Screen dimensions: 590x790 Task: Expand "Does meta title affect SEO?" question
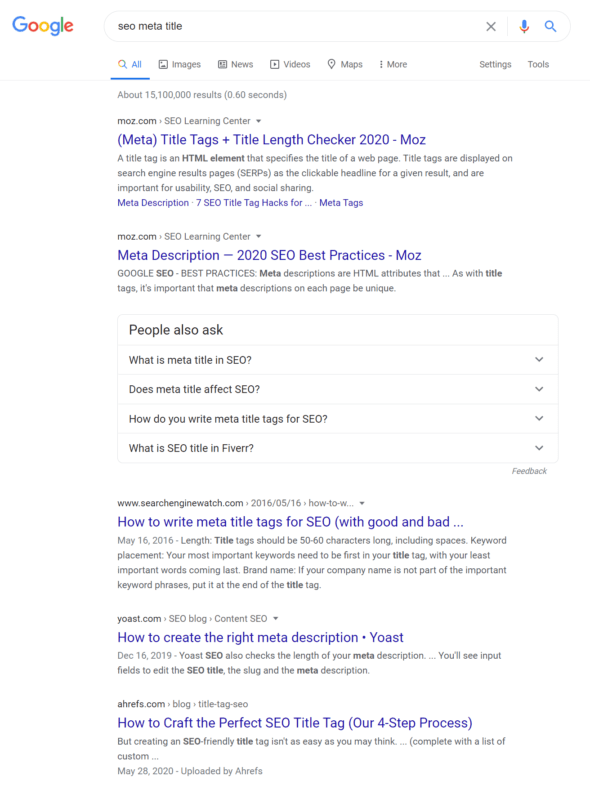(x=338, y=389)
